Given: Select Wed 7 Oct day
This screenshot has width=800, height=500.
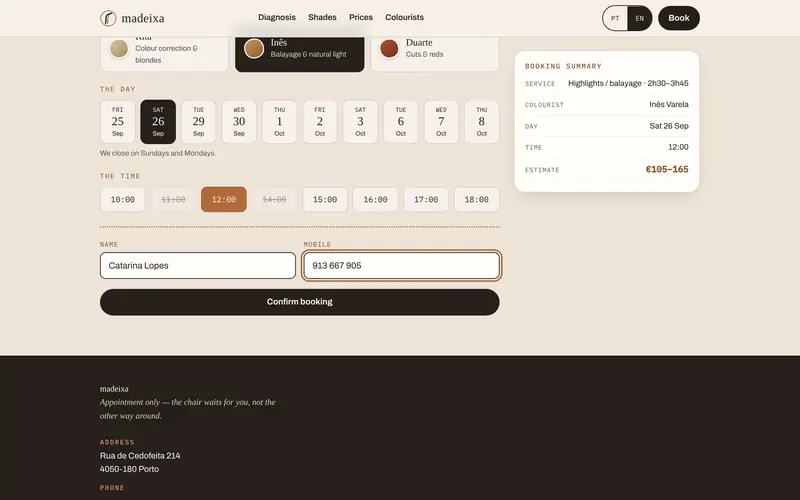Looking at the screenshot, I should (x=441, y=121).
